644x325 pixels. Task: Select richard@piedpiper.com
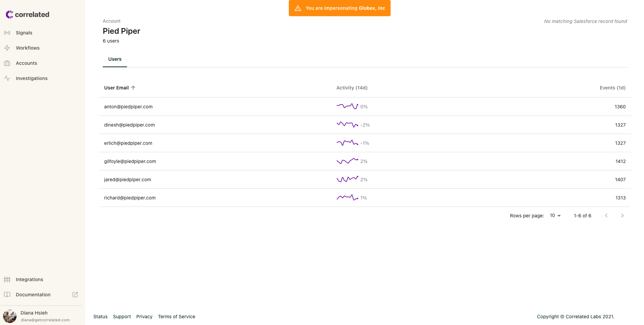[130, 198]
